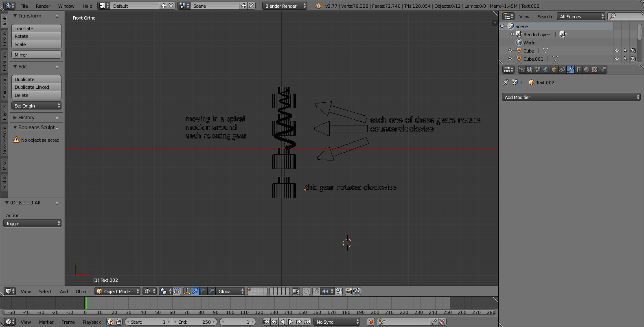Expand the History panel

point(26,117)
